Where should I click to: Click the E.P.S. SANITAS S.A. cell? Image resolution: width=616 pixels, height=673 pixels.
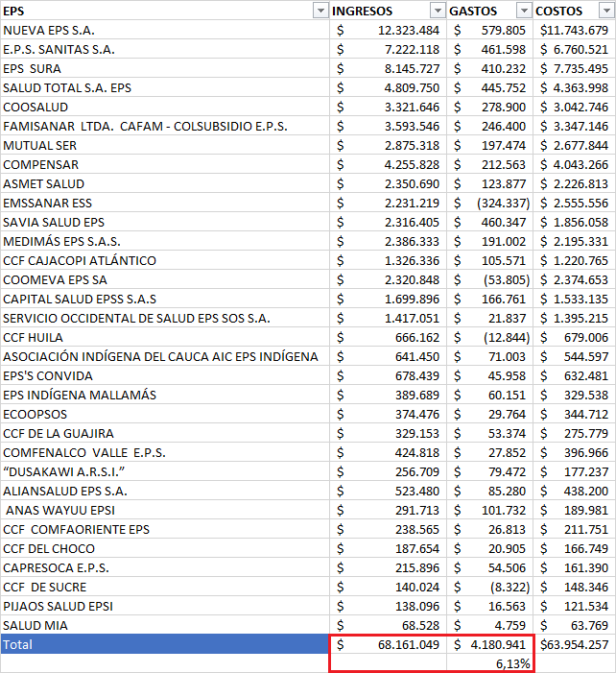(165, 49)
